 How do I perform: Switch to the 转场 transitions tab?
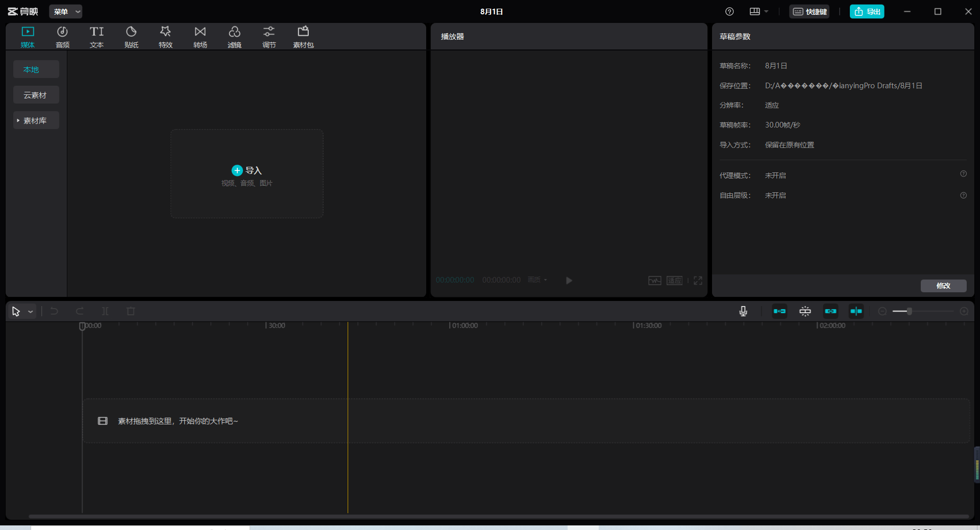200,37
